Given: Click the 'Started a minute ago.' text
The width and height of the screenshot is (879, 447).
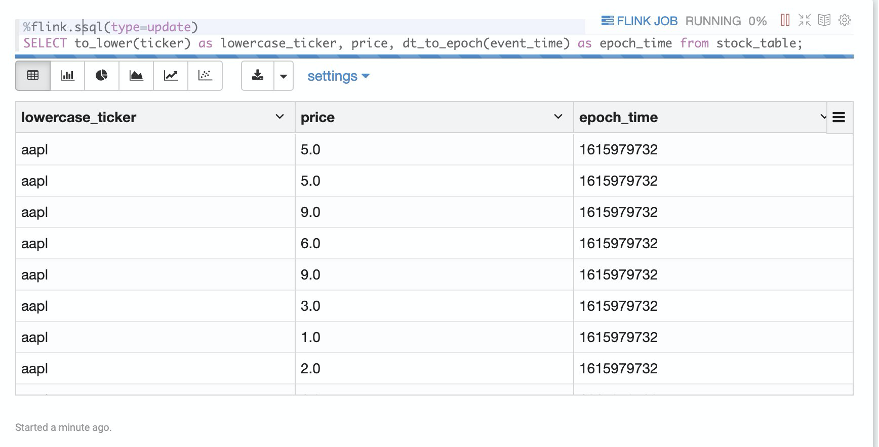Looking at the screenshot, I should (63, 427).
